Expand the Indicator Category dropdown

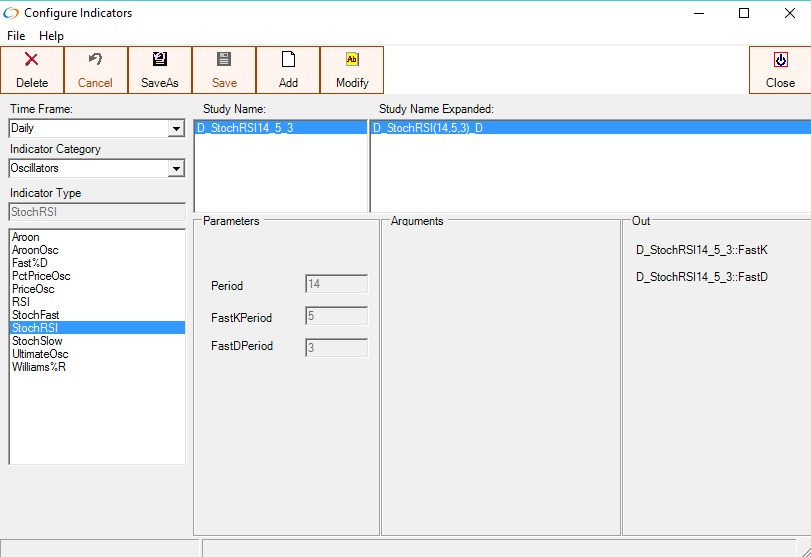176,169
